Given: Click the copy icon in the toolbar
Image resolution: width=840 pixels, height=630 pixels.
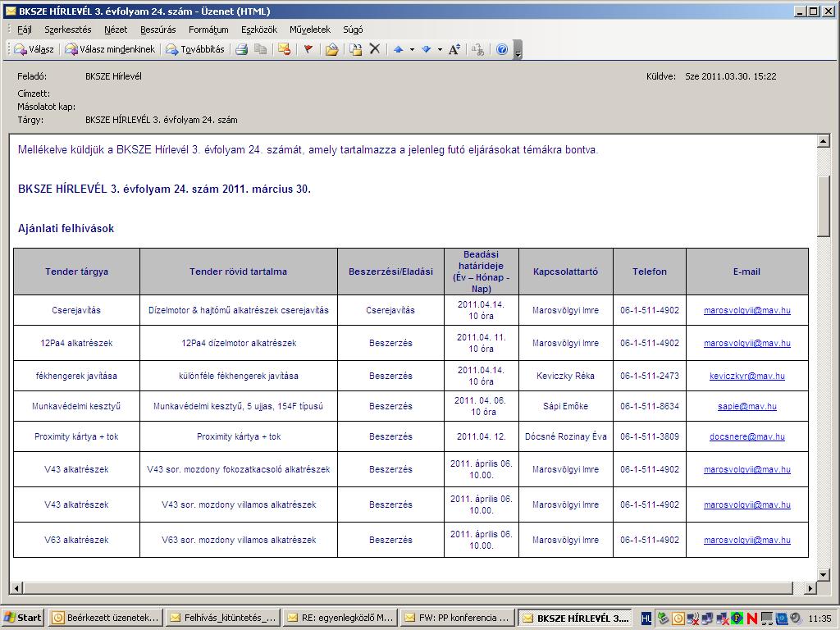Looking at the screenshot, I should click(260, 49).
